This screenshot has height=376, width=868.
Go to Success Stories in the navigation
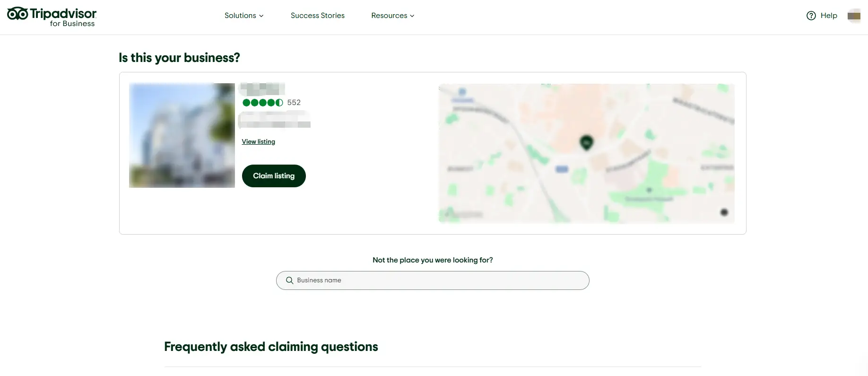(317, 16)
